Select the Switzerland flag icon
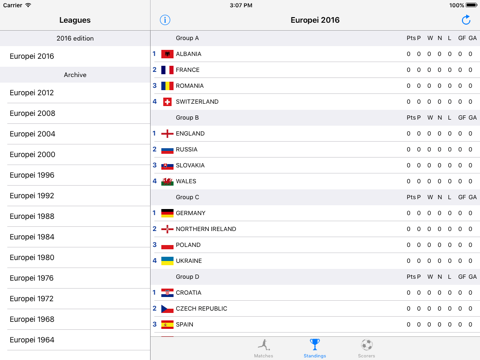 167,102
